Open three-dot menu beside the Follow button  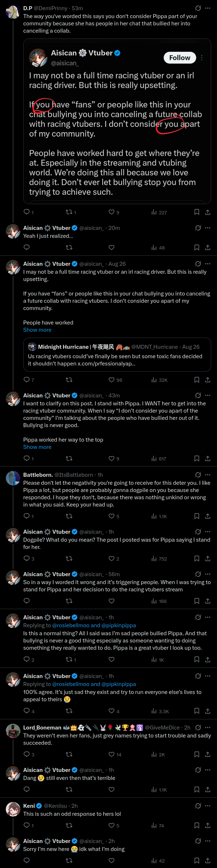(202, 58)
